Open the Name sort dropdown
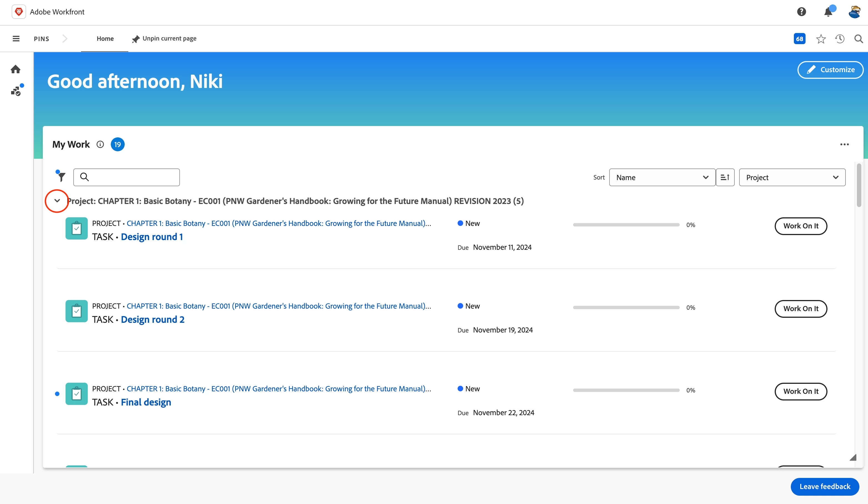Image resolution: width=868 pixels, height=504 pixels. point(662,177)
